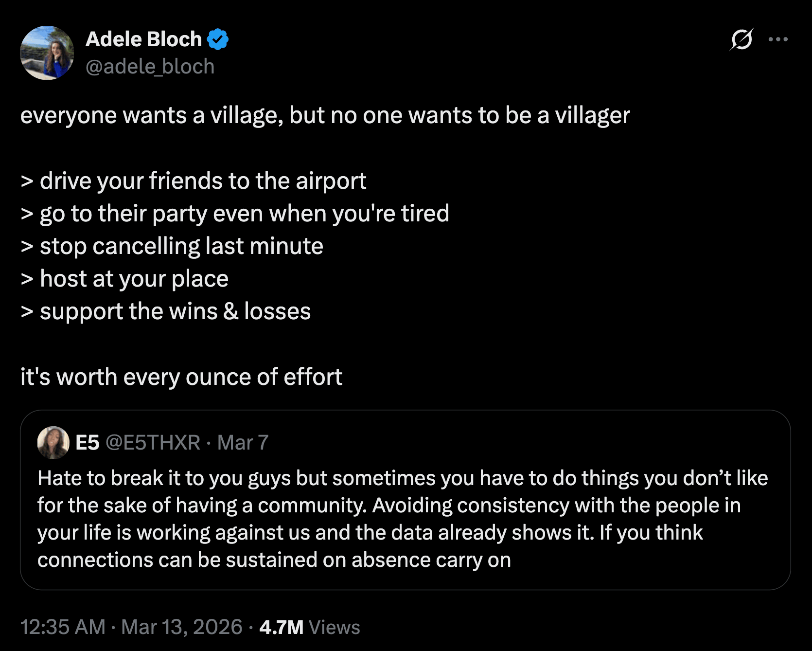
Task: Click the E5 display name
Action: coord(88,443)
